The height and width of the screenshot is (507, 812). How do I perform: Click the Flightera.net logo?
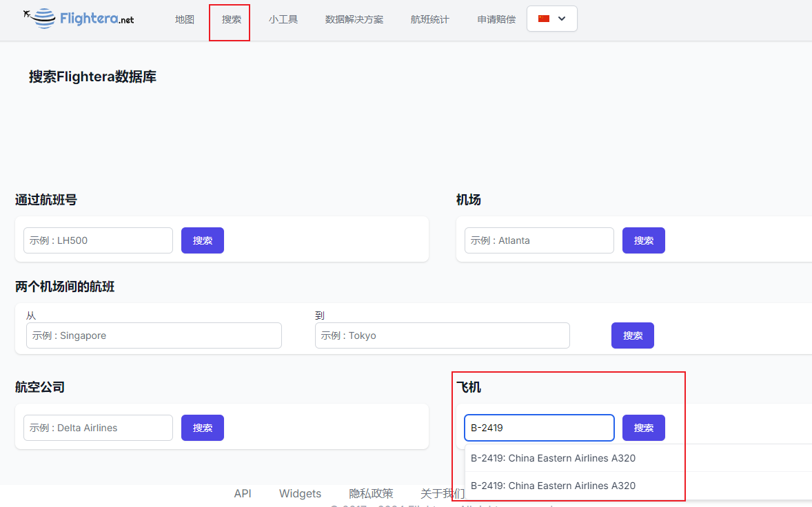click(x=79, y=19)
